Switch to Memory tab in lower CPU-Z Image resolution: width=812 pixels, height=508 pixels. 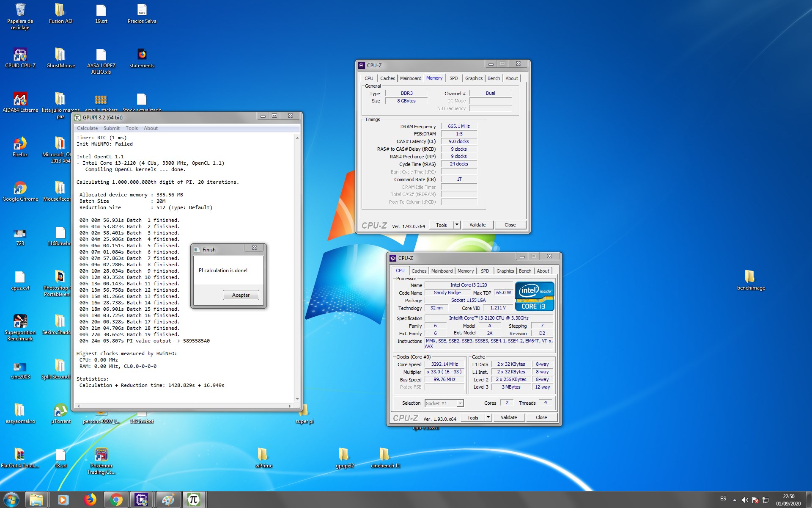click(x=465, y=271)
